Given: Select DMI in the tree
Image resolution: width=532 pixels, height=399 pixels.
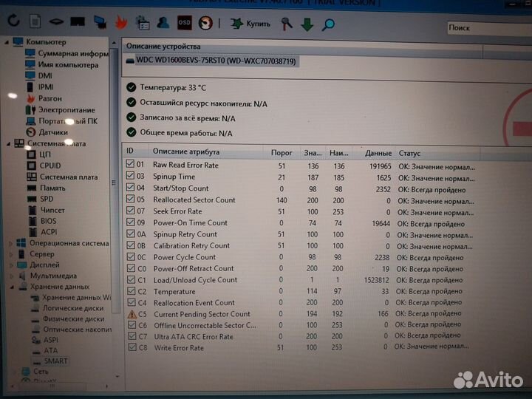Looking at the screenshot, I should 38,75.
